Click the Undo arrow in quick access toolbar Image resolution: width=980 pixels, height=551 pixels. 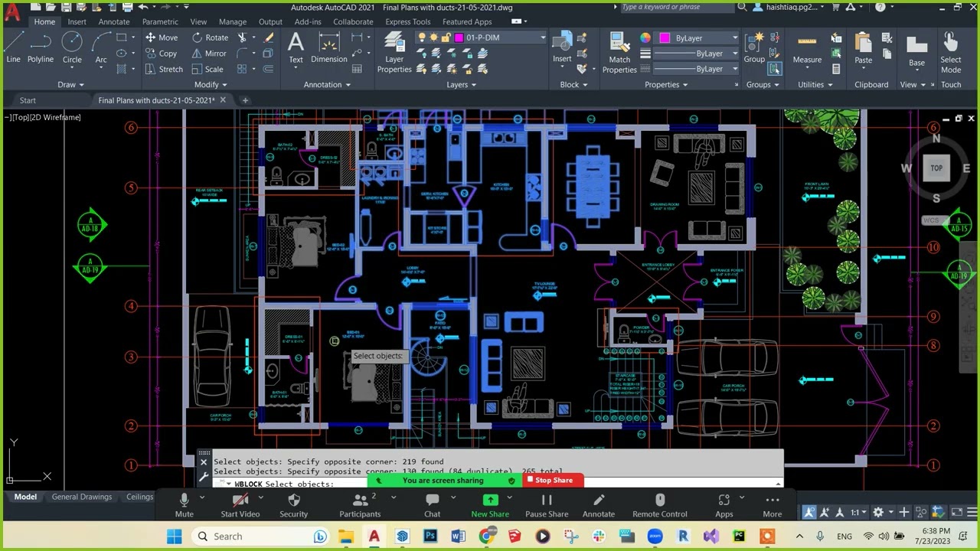coord(143,7)
